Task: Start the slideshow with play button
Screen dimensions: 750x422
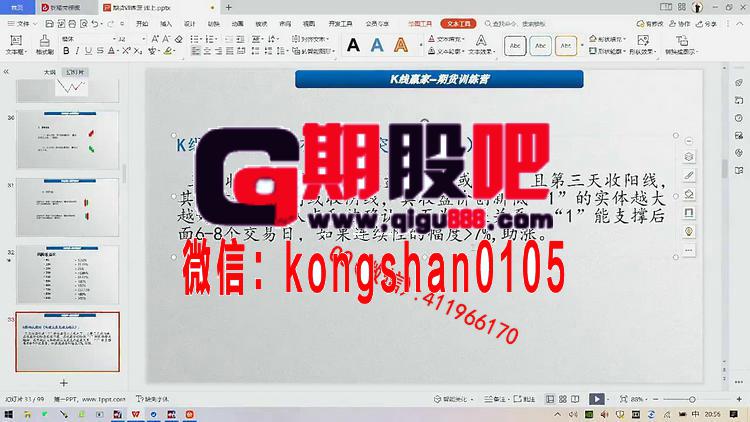Action: [596, 399]
